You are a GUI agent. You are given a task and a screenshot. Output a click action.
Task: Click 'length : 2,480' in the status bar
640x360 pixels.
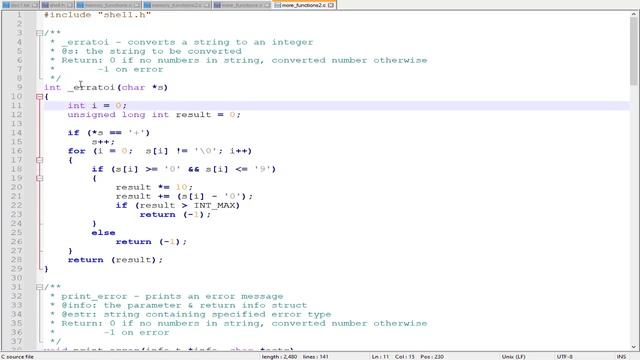tap(280, 356)
